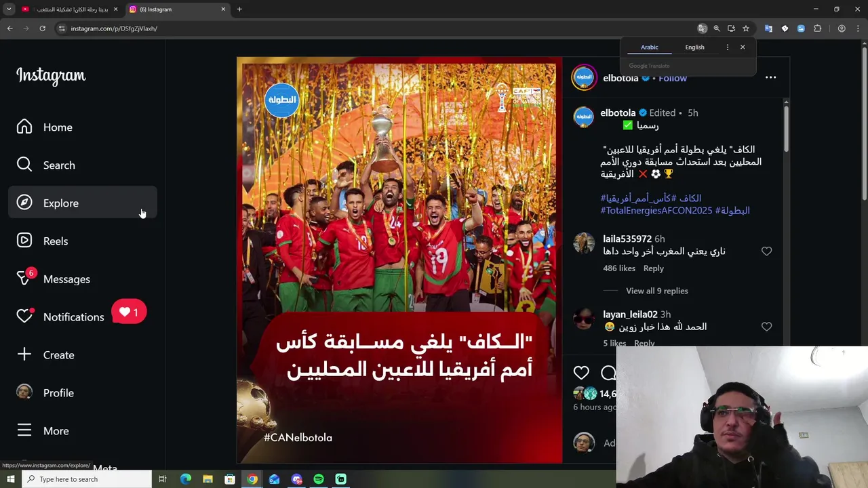
Task: Like layan_leila02's comment
Action: [766, 327]
